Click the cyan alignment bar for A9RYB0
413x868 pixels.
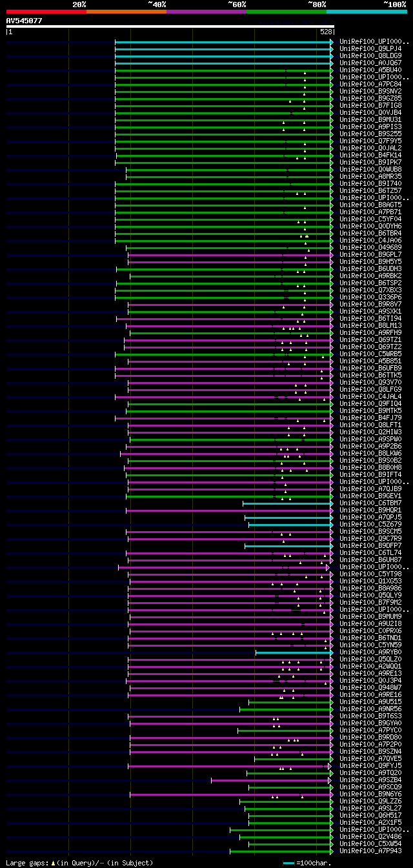[x=294, y=652]
